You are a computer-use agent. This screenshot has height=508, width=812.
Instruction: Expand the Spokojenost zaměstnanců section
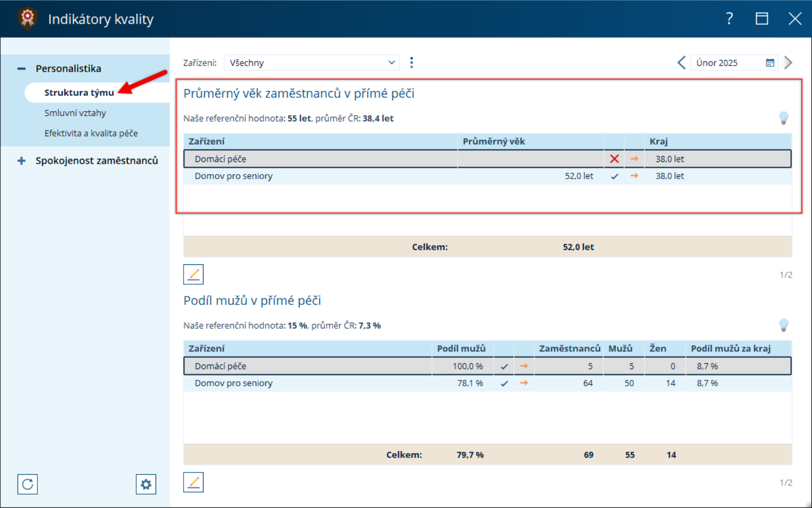click(21, 161)
